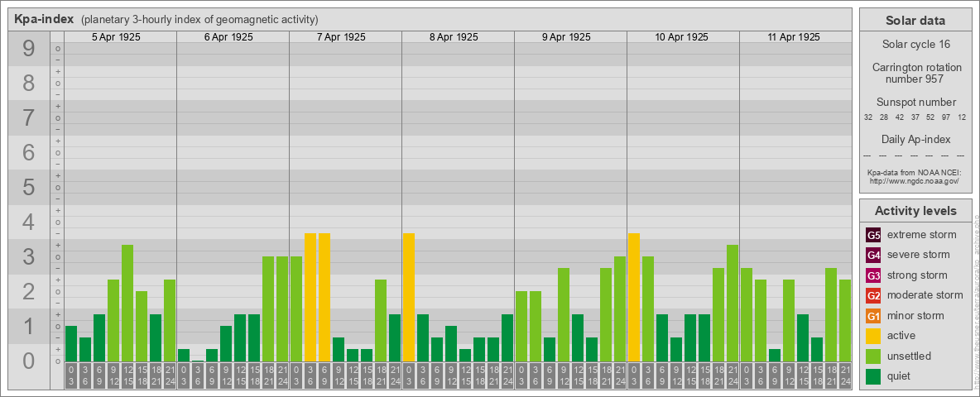Click the 12-15 time label under 8 Apr
Image resolution: width=980 pixels, height=397 pixels.
point(465,375)
